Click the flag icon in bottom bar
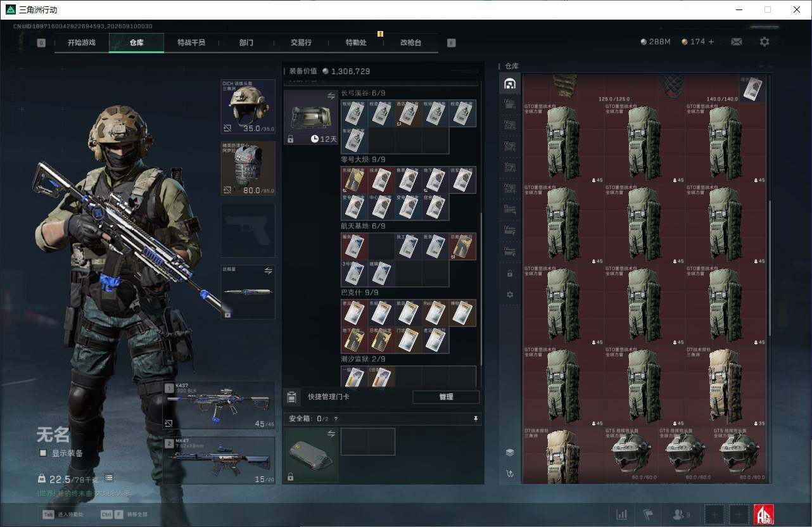Viewport: 812px width, 527px height. click(x=647, y=514)
